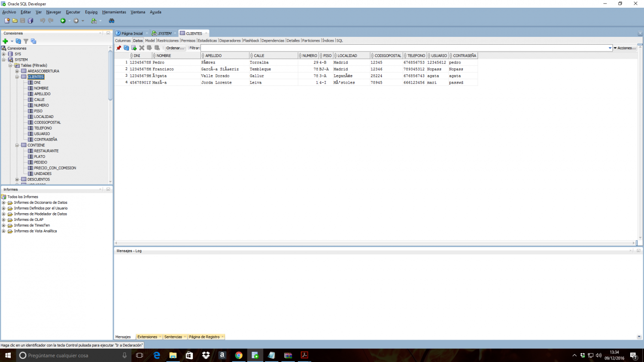
Task: Open the Windows Store taskbar icon
Action: coord(189,355)
